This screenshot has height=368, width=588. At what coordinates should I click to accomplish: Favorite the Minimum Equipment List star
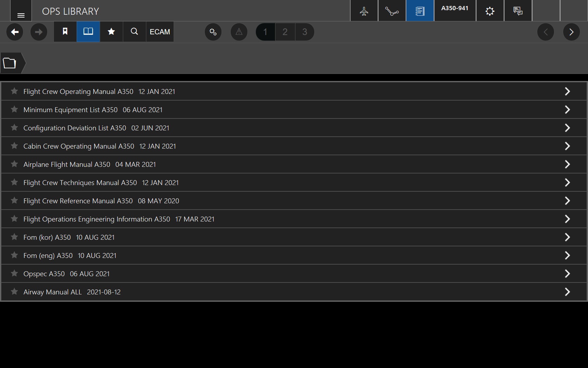point(14,109)
